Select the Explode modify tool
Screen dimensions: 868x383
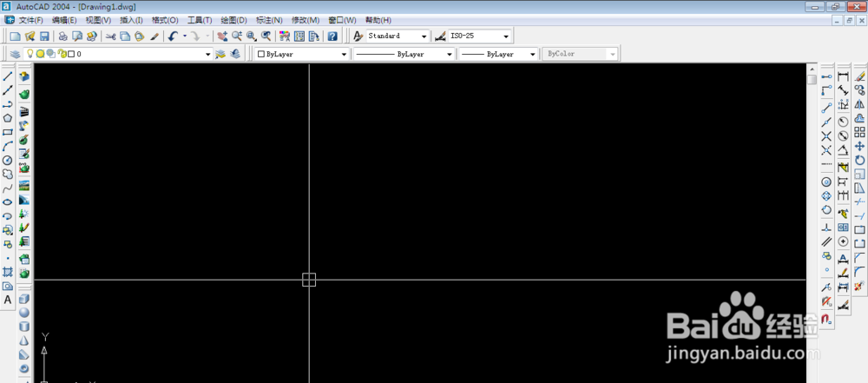coord(859,286)
